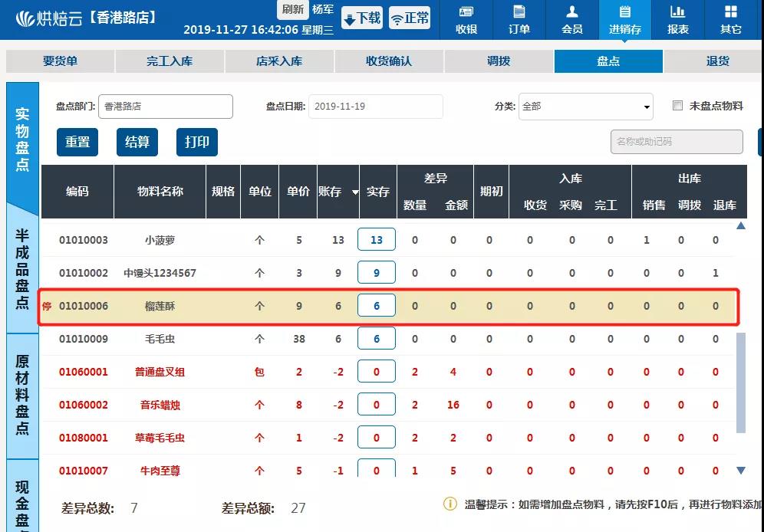Click the 下载 download icon
This screenshot has width=764, height=532.
pos(361,16)
